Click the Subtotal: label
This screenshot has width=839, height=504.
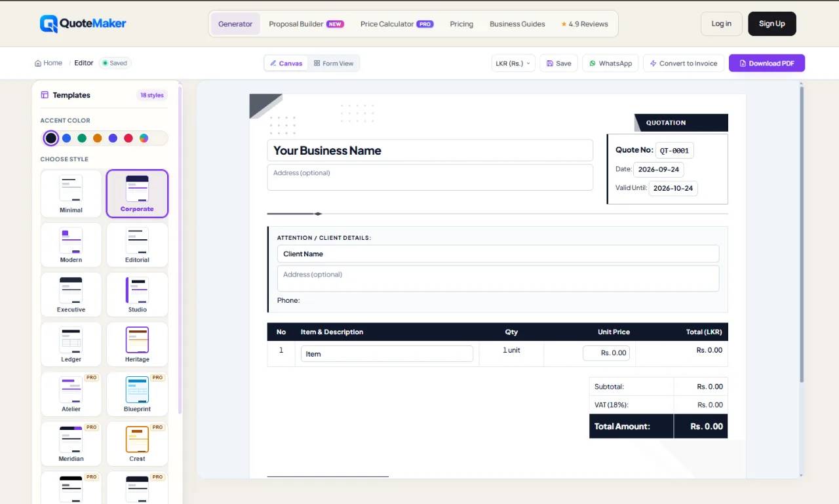(x=609, y=387)
